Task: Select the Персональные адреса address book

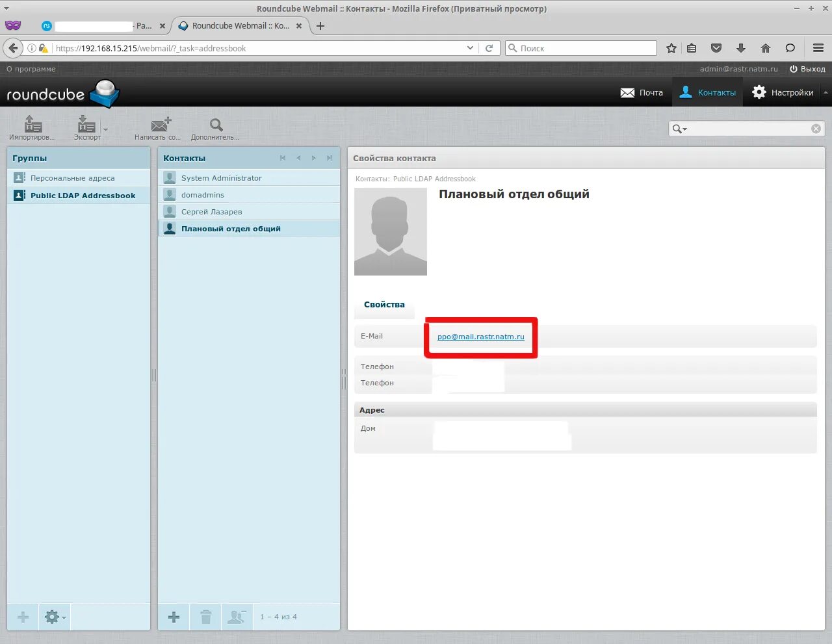Action: [x=79, y=178]
